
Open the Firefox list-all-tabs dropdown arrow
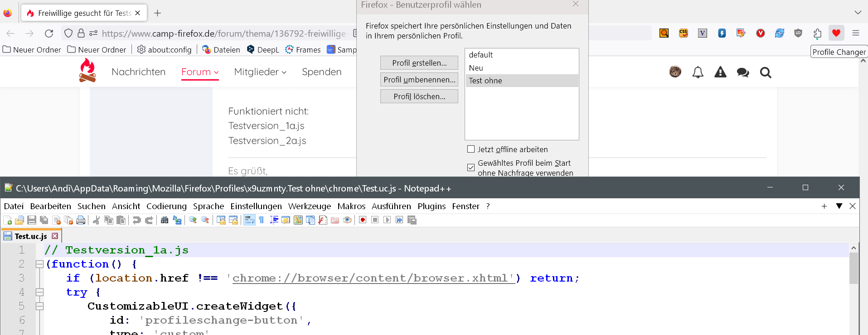(x=858, y=13)
